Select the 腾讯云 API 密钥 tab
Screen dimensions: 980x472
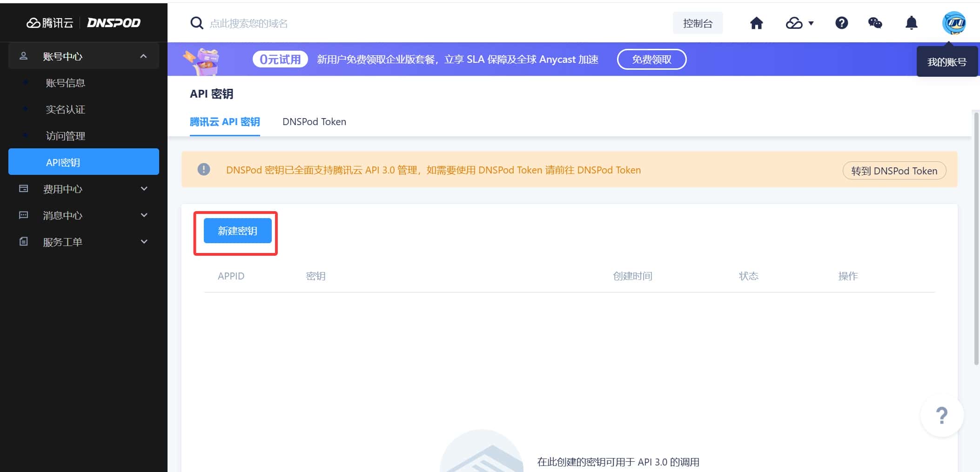(225, 122)
